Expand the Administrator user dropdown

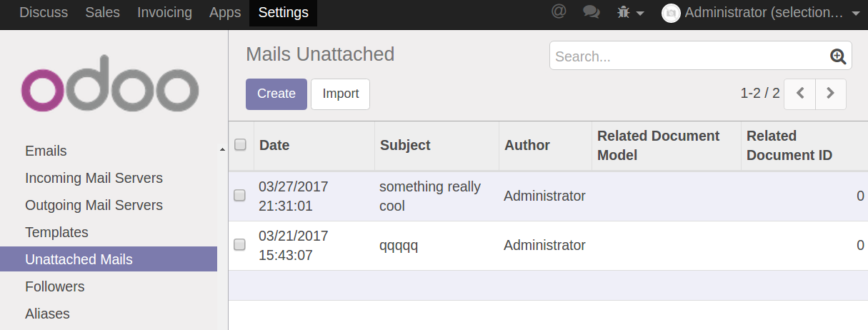(856, 14)
